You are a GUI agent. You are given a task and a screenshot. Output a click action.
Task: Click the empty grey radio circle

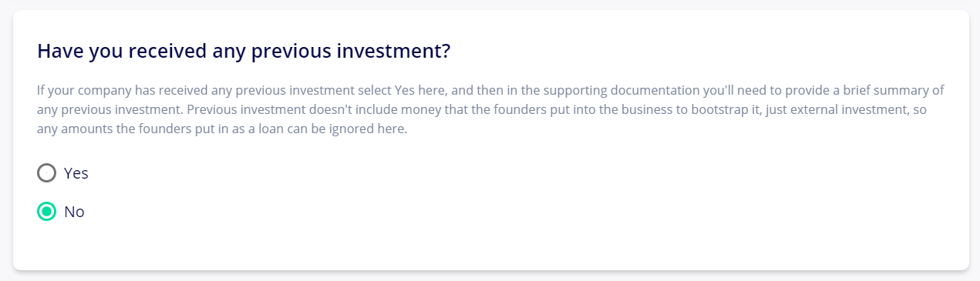coord(47,173)
